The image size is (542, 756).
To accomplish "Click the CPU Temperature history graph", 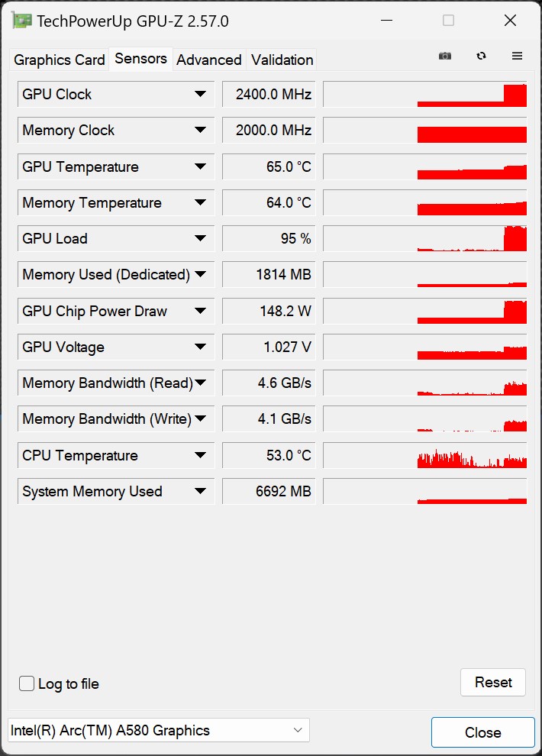I will [425, 455].
